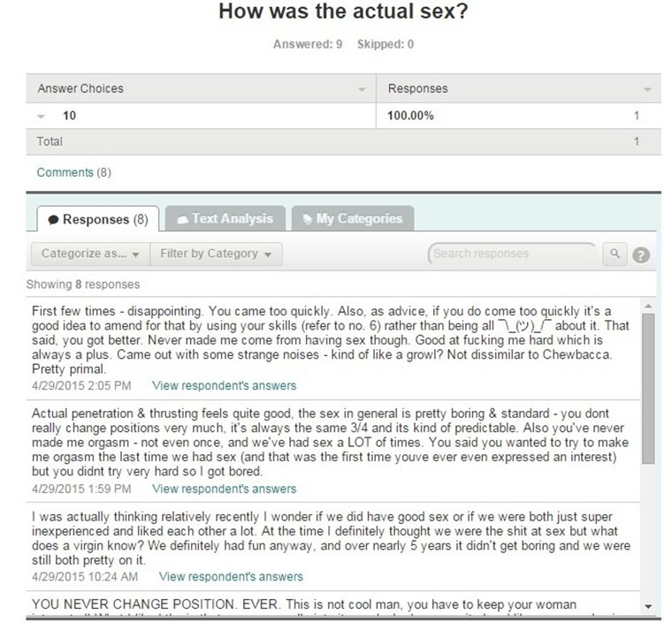Open the Responses column header arrow
Viewport: 672px width, 630px height.
(647, 90)
